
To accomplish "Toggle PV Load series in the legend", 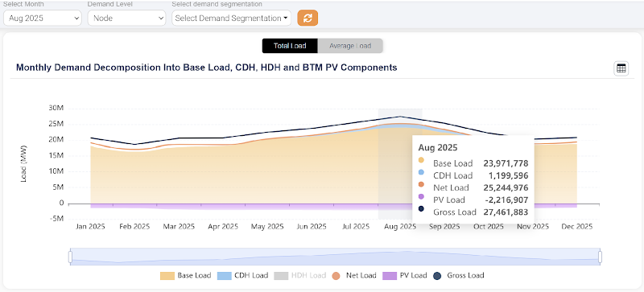I will [x=405, y=276].
